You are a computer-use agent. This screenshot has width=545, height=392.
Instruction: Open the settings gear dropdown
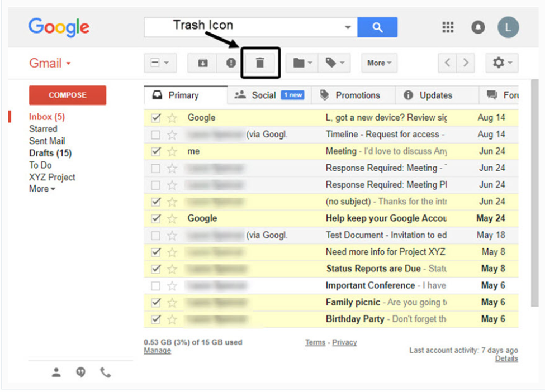pyautogui.click(x=502, y=63)
